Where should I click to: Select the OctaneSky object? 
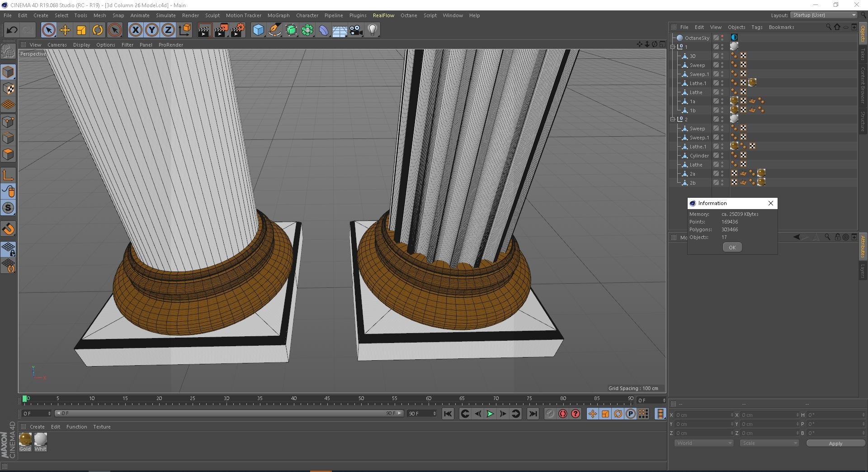[x=697, y=38]
